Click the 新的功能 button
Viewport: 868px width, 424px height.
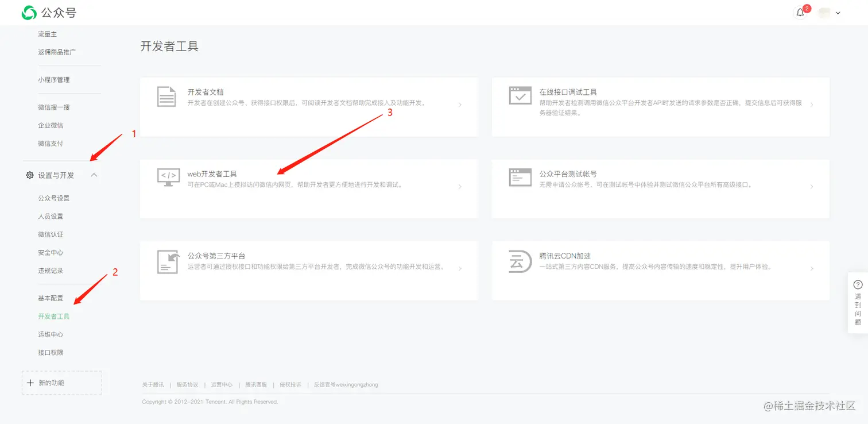[x=61, y=383]
